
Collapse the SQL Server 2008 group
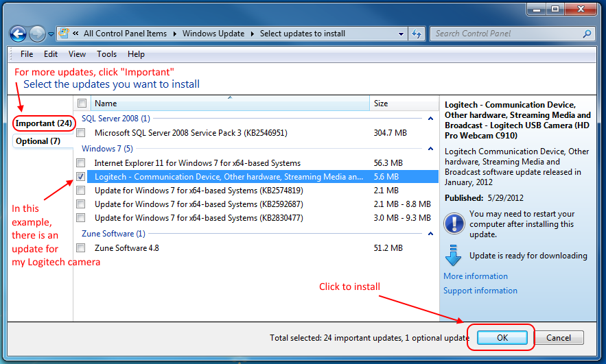(x=431, y=119)
